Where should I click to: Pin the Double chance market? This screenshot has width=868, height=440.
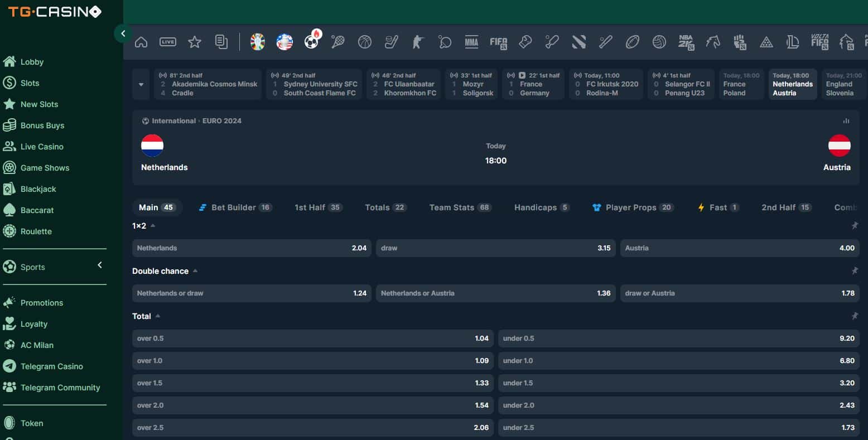point(855,271)
